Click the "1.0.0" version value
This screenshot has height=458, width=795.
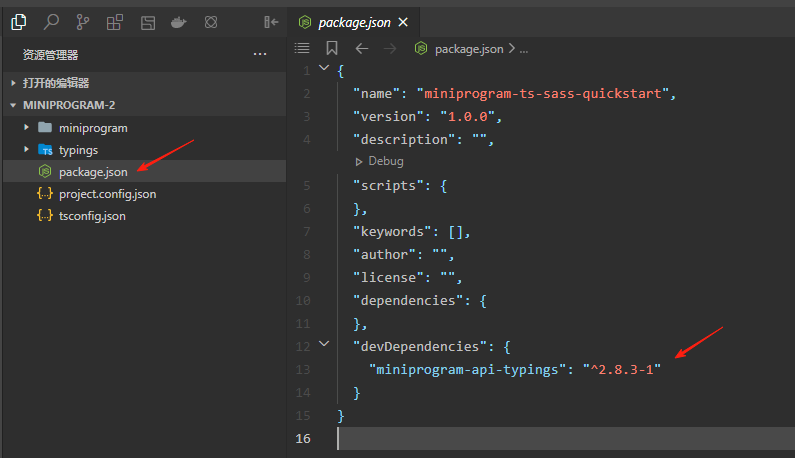467,117
